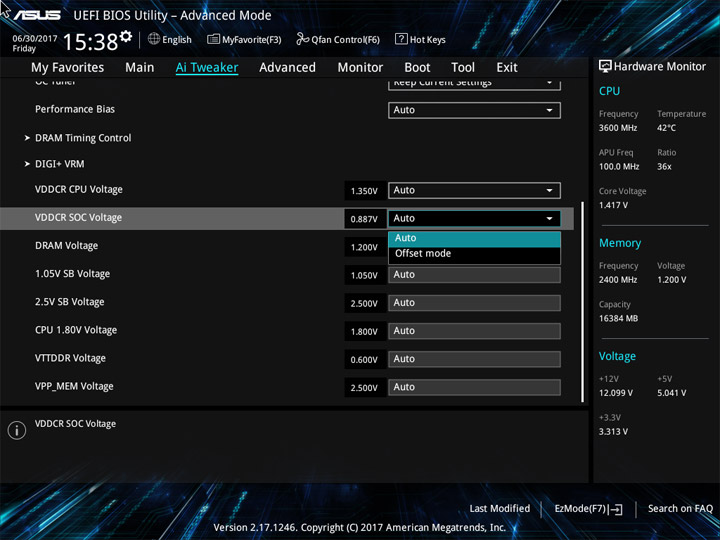Image resolution: width=720 pixels, height=540 pixels.
Task: Open MyFavorite(F3) list
Action: (x=244, y=39)
